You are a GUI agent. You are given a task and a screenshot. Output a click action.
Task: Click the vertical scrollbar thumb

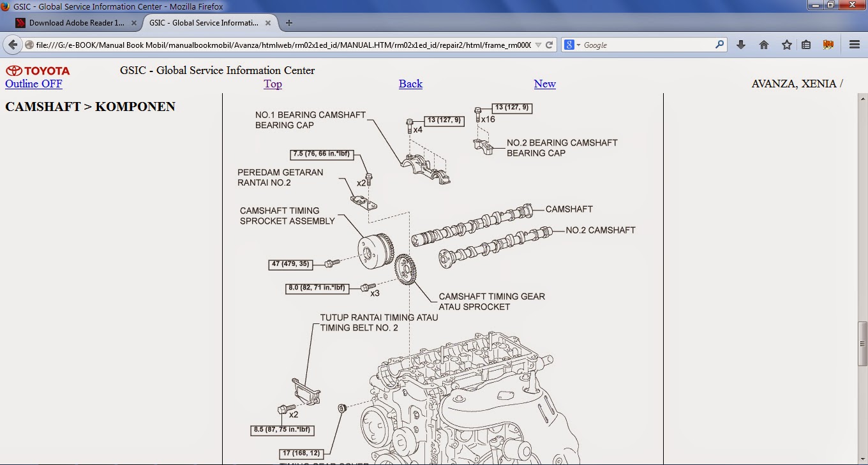tap(862, 344)
